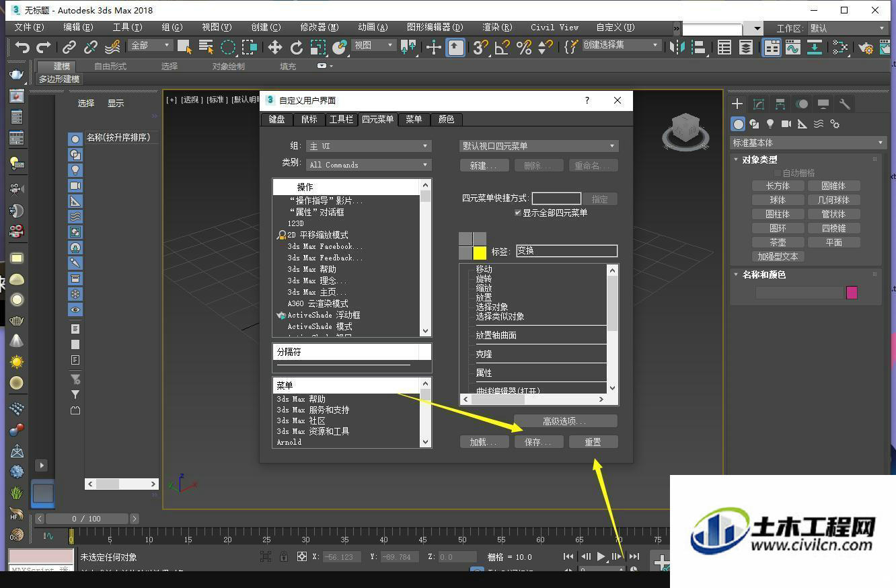This screenshot has height=588, width=896.
Task: Activate the Select and Link tool
Action: [69, 47]
